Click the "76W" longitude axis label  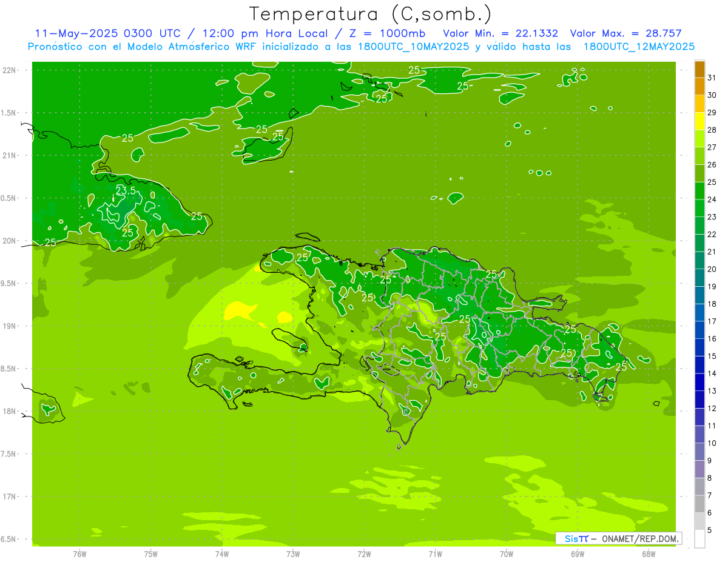click(x=79, y=554)
